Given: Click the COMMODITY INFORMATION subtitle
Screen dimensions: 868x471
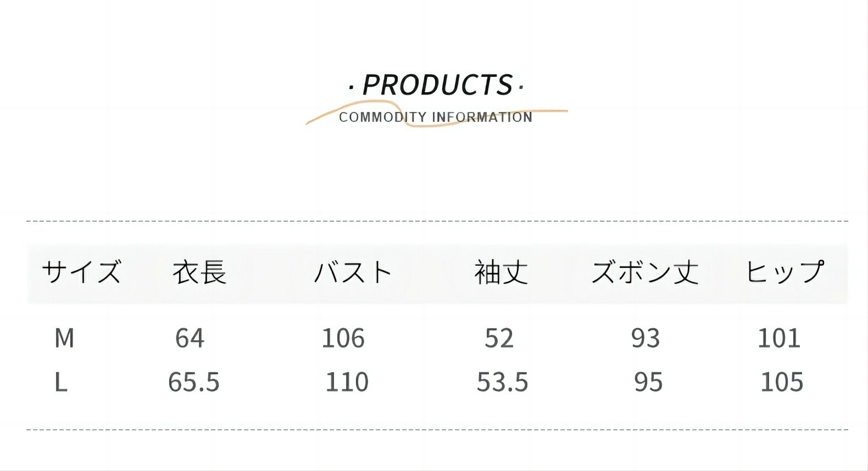Looking at the screenshot, I should [x=436, y=117].
